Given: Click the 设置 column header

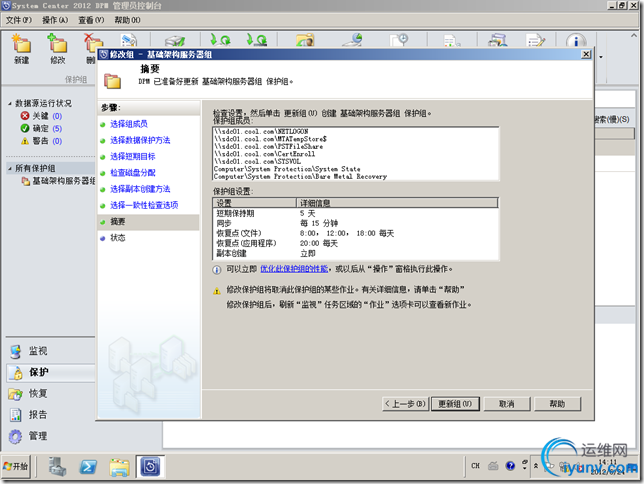Looking at the screenshot, I should click(255, 203).
